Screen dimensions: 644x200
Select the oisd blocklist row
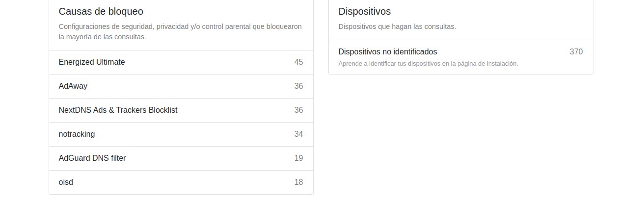[66, 182]
